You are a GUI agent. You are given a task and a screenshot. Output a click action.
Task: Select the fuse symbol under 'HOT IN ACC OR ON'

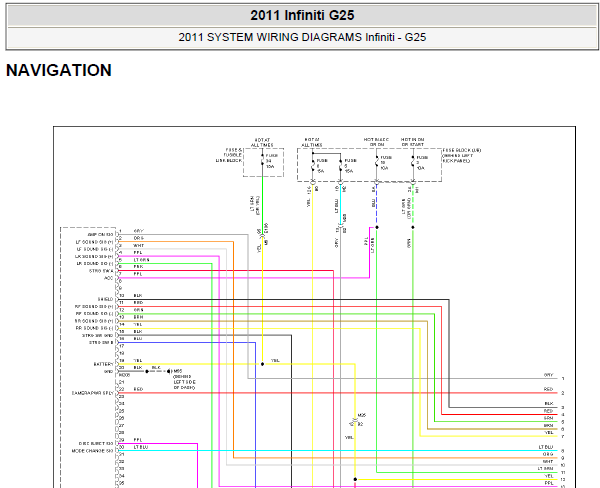point(377,163)
